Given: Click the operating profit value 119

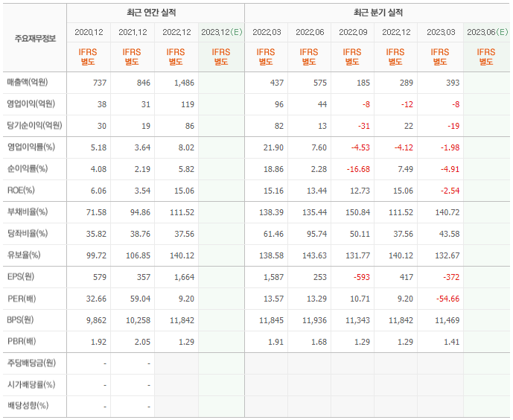Looking at the screenshot, I should point(188,104).
